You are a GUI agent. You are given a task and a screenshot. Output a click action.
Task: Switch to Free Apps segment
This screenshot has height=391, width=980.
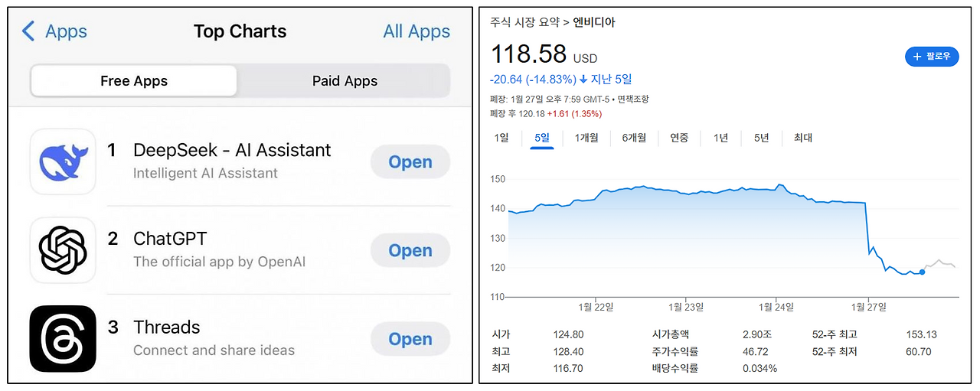pos(134,81)
